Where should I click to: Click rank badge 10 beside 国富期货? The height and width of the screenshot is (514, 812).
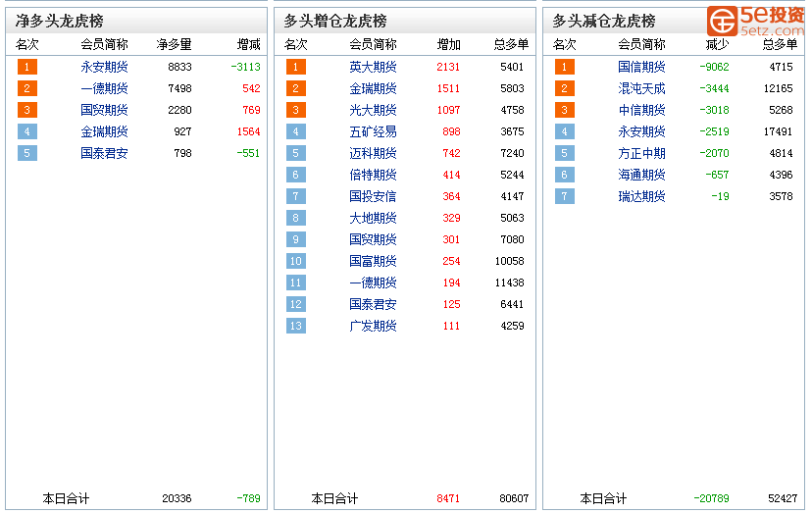[296, 261]
